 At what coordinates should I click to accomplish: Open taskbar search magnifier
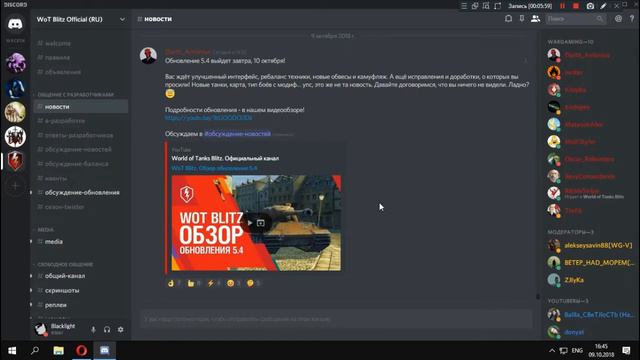tap(35, 351)
